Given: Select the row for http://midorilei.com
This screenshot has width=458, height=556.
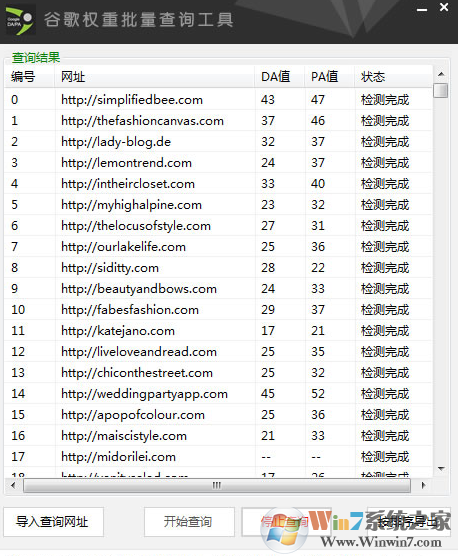Looking at the screenshot, I should [218, 456].
